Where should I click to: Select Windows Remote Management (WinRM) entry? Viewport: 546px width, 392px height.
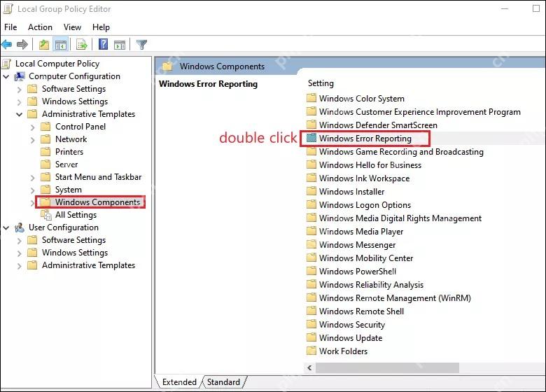(395, 298)
